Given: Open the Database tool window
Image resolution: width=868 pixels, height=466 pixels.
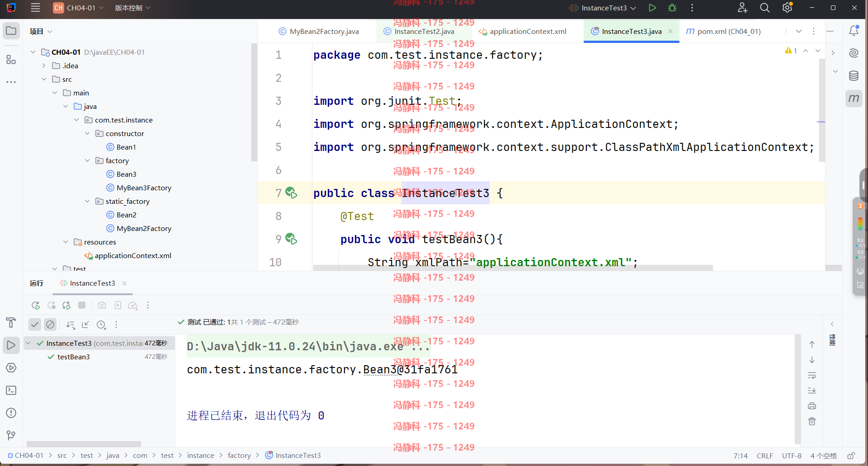Looking at the screenshot, I should coord(854,76).
